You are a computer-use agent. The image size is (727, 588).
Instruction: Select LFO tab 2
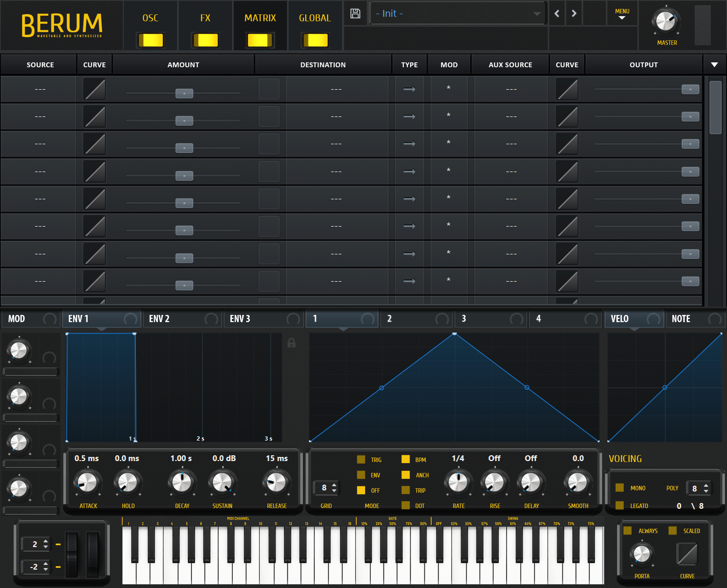pyautogui.click(x=416, y=319)
